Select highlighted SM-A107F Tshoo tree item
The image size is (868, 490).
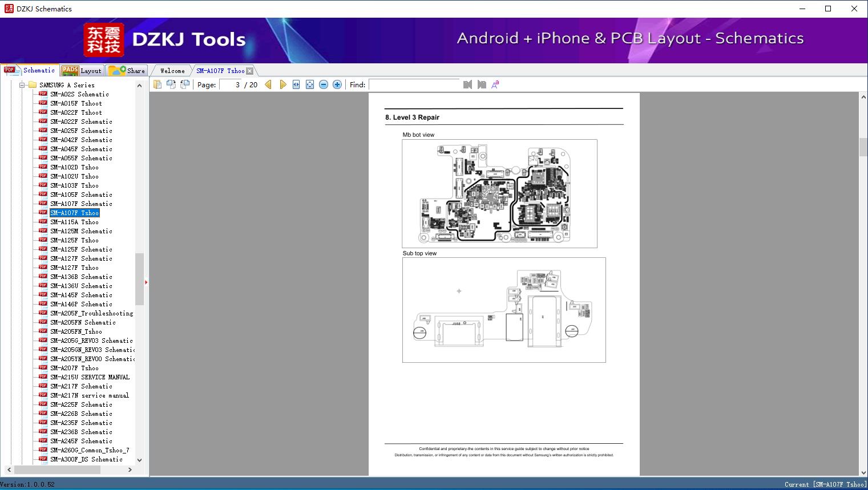tap(74, 213)
